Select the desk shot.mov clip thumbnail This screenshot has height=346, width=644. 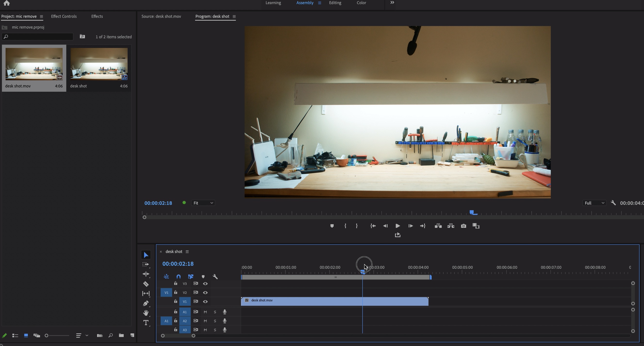point(34,64)
